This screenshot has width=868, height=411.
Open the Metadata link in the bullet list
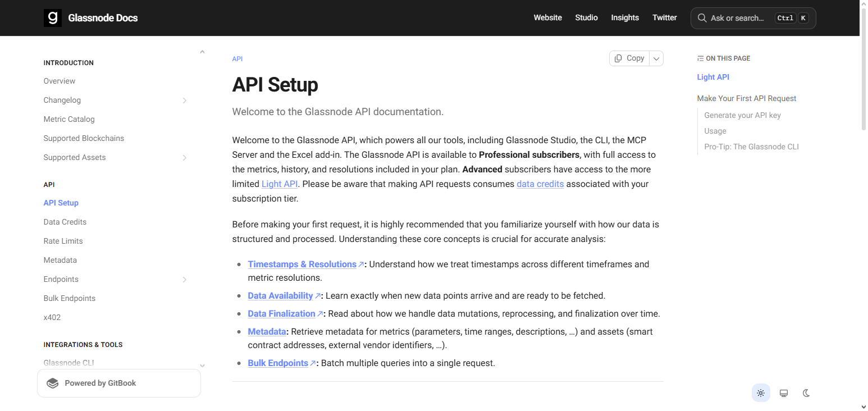pyautogui.click(x=267, y=331)
